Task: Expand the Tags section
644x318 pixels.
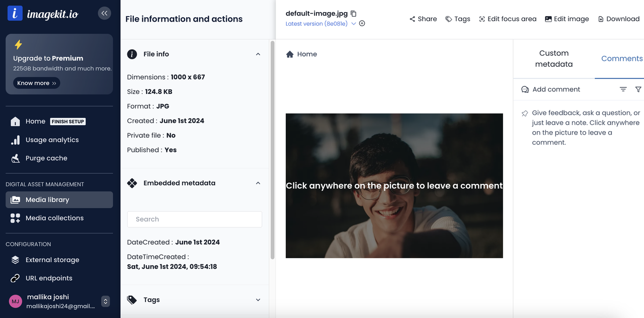Action: click(258, 300)
